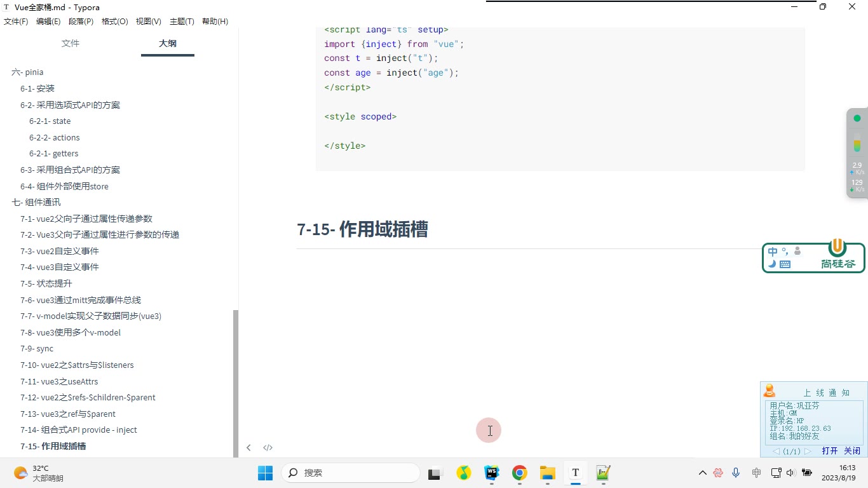Go to outline item 6-2-1- state

(x=50, y=121)
